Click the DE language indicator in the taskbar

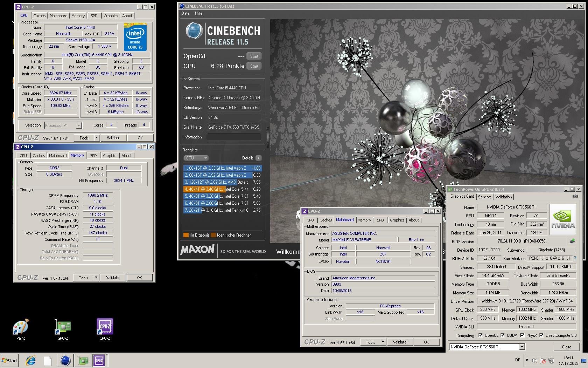518,360
